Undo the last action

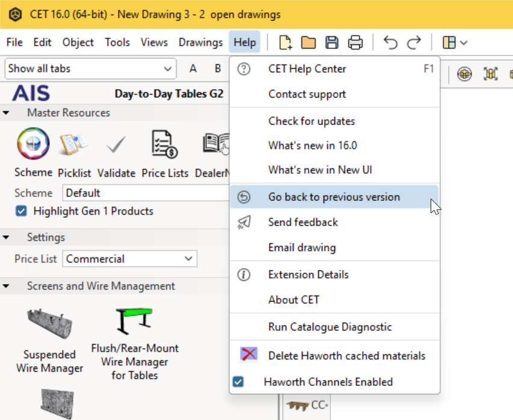click(390, 42)
